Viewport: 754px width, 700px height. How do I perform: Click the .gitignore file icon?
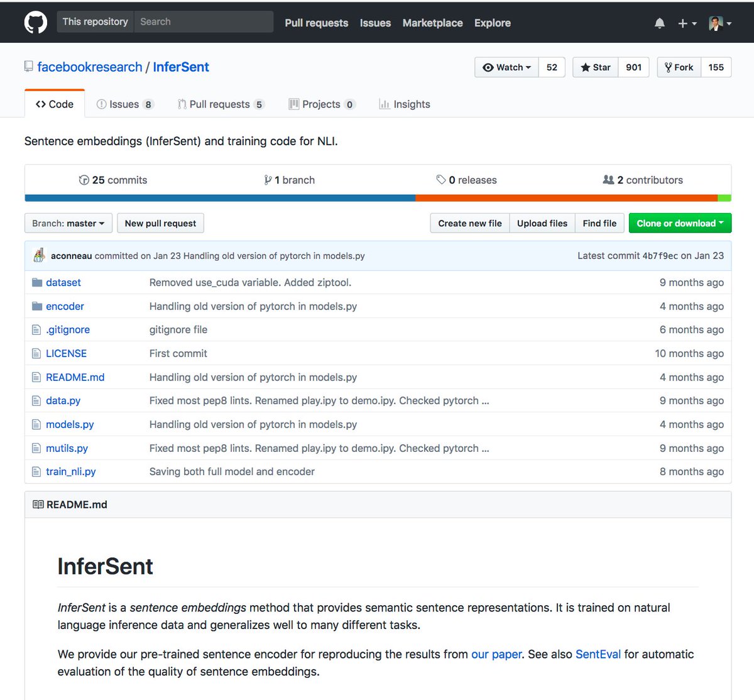pyautogui.click(x=36, y=330)
